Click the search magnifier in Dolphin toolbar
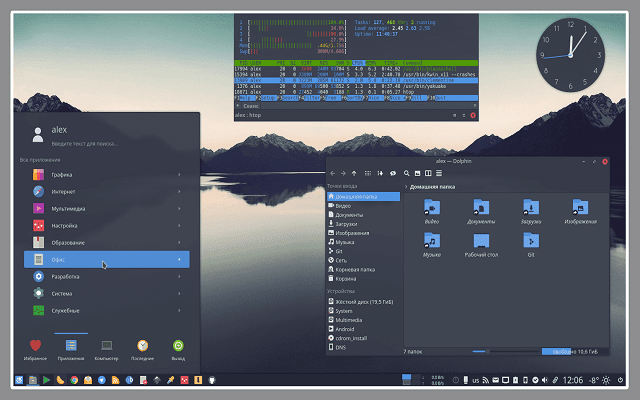The height and width of the screenshot is (400, 640). (407, 173)
